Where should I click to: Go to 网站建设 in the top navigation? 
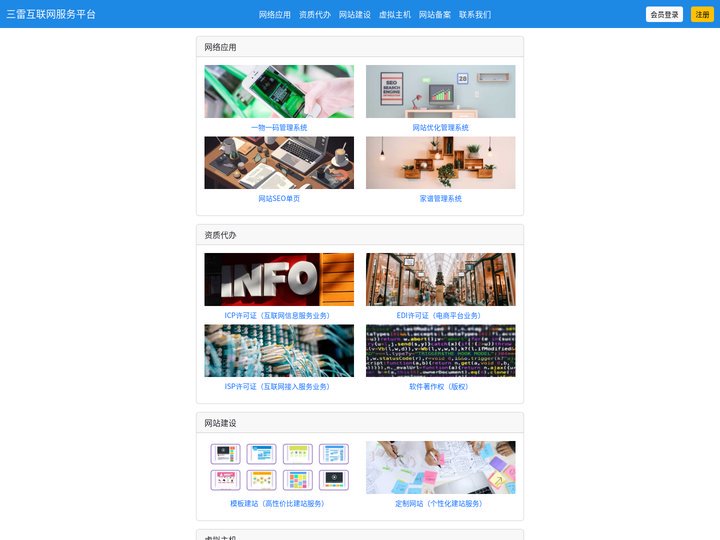[x=354, y=15]
